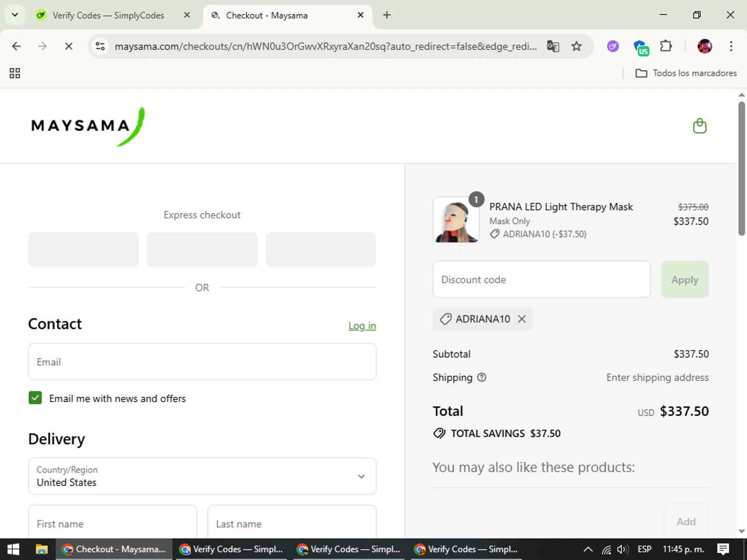Click the scrollbar down arrow
Screen dimensions: 747x560
pos(742,531)
